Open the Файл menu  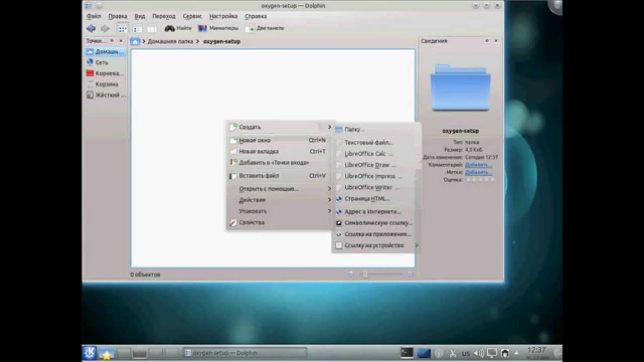click(94, 17)
